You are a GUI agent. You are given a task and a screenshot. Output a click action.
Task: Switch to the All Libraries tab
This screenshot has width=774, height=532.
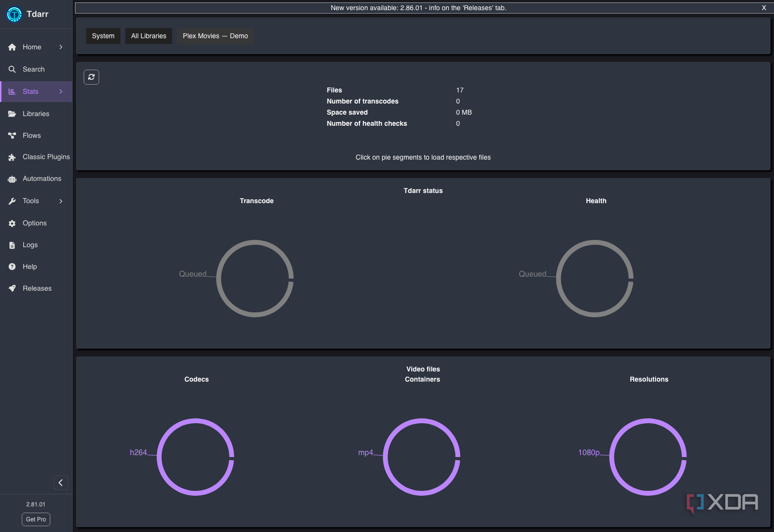149,36
